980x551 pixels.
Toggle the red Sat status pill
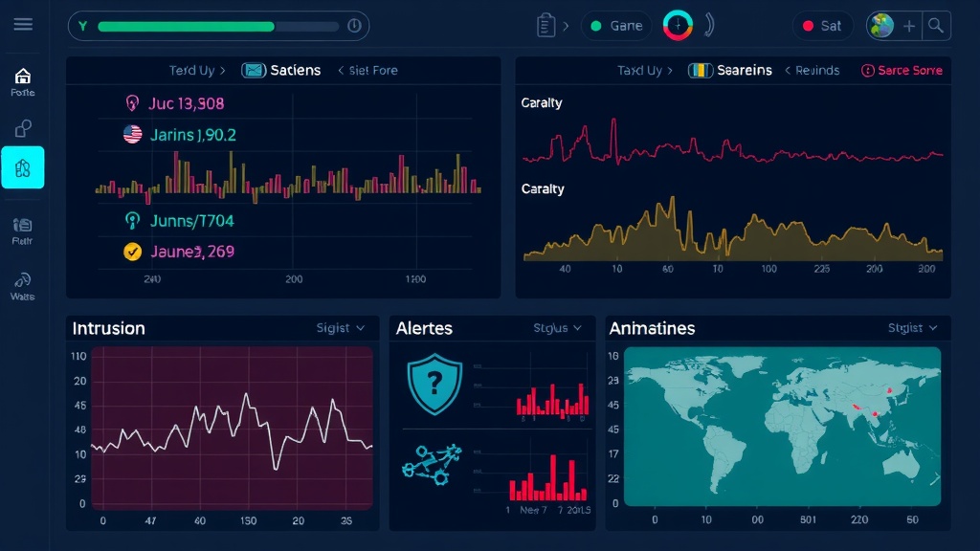tap(822, 26)
